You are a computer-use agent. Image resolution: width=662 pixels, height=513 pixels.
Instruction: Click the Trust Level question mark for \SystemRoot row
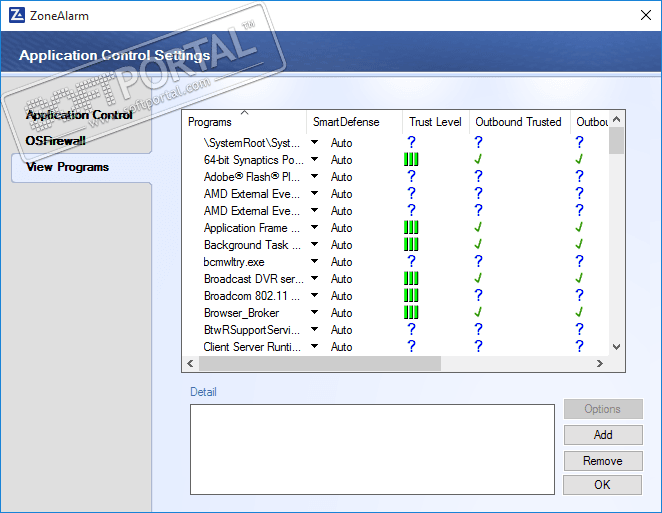point(411,142)
